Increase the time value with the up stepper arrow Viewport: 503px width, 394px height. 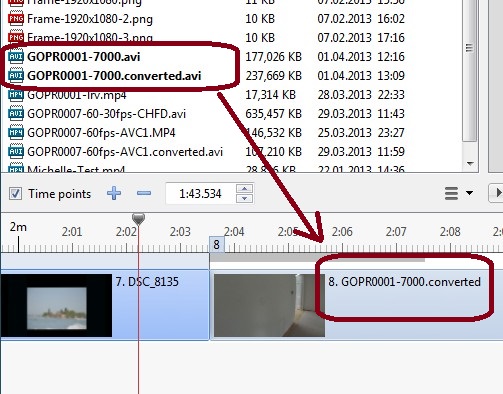[245, 189]
